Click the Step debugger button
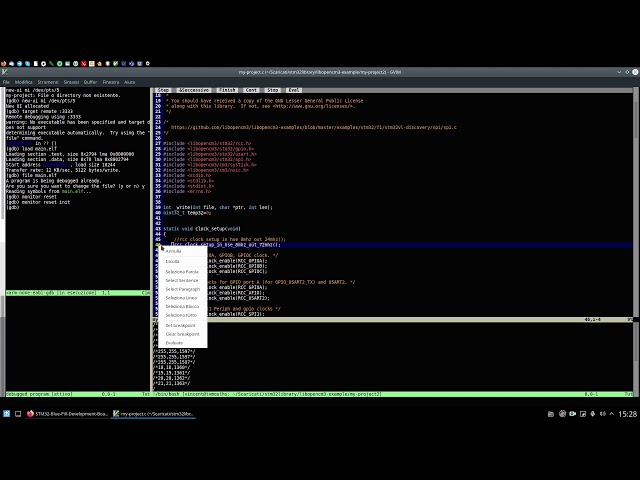 coord(163,90)
